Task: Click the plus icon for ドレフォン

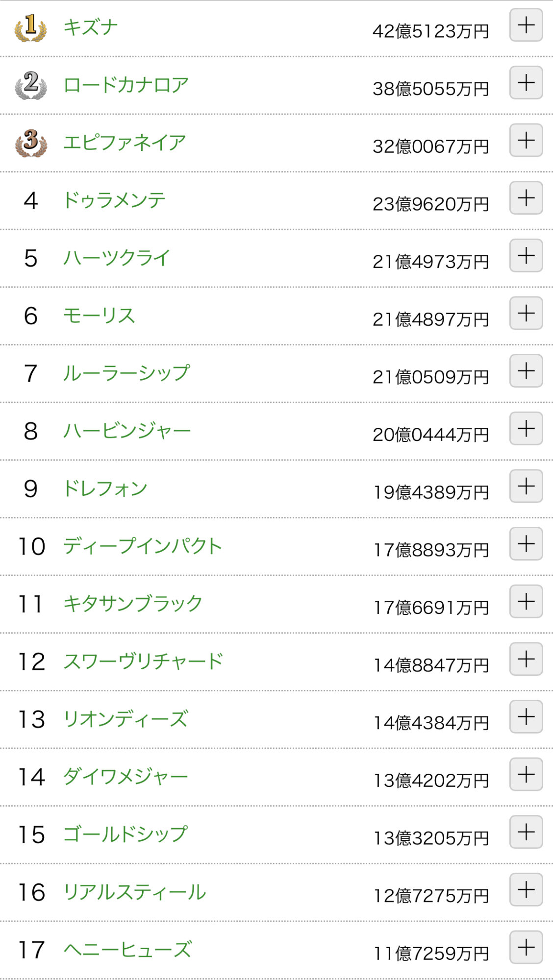Action: pyautogui.click(x=526, y=486)
